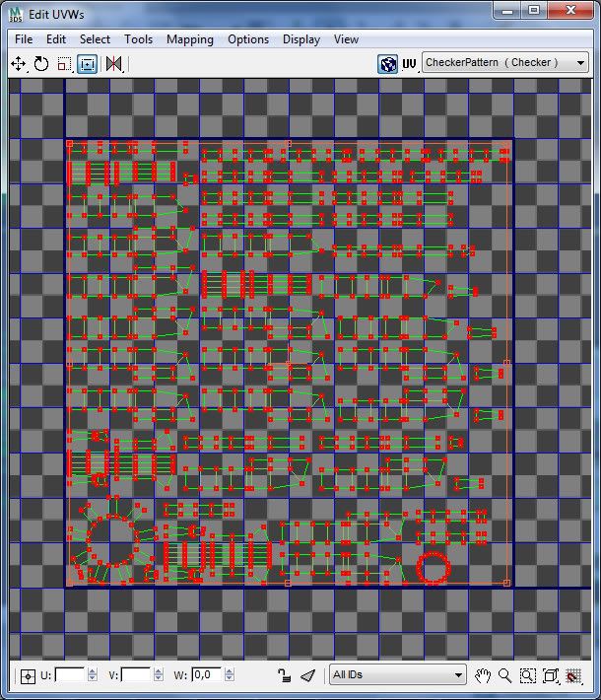This screenshot has height=700, width=601.
Task: Open the Display menu
Action: click(301, 39)
